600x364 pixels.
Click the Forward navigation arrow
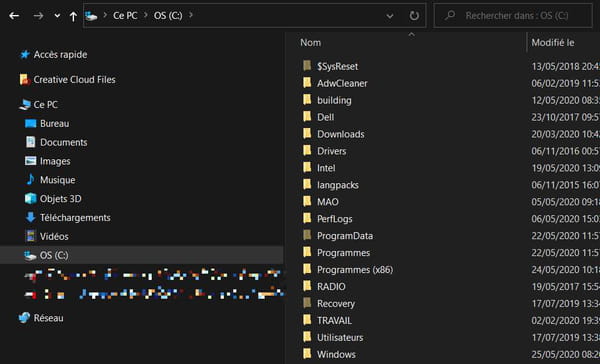(x=38, y=16)
